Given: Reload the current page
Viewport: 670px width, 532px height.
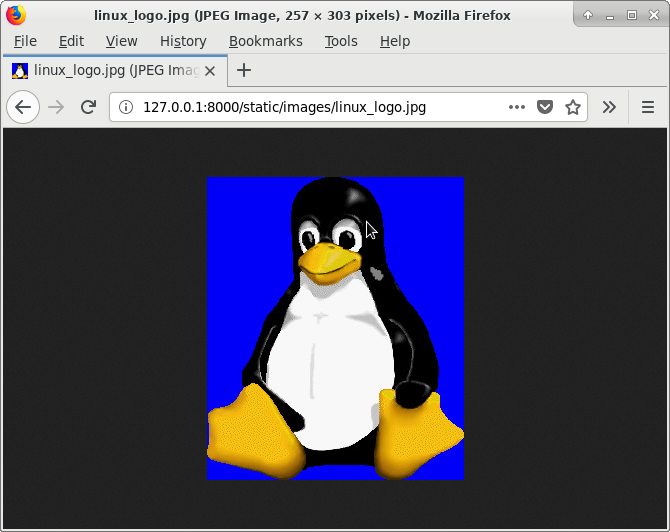Looking at the screenshot, I should tap(88, 107).
